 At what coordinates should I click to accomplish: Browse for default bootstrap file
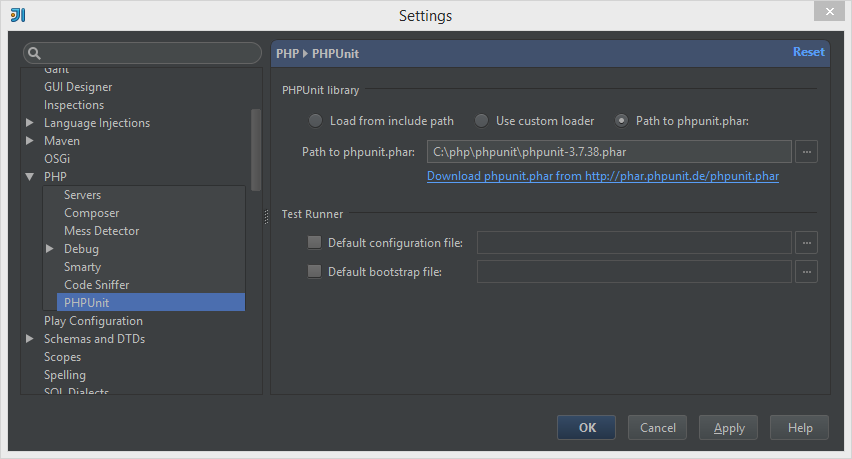[806, 272]
